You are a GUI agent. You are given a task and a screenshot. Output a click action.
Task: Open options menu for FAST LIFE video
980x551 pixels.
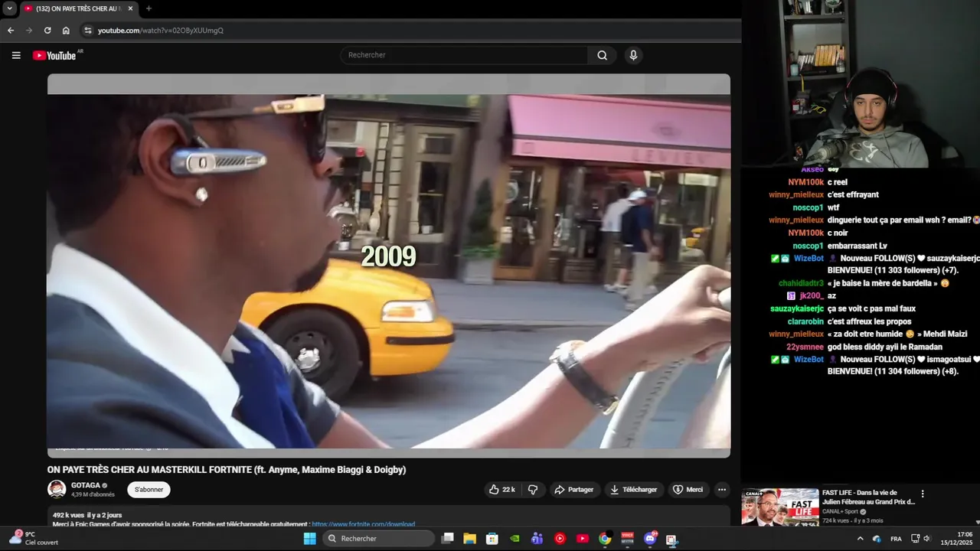(923, 494)
